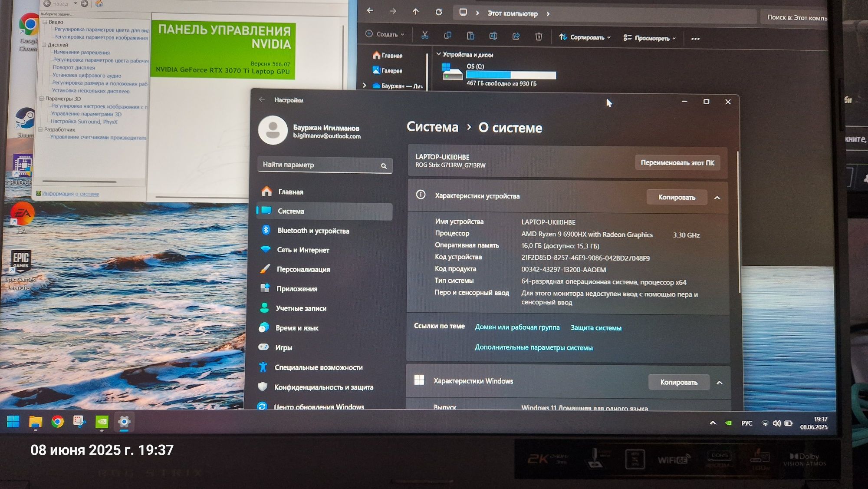Select Управление параметрами 3D in NVIDIA tree
868x489 pixels.
[86, 114]
